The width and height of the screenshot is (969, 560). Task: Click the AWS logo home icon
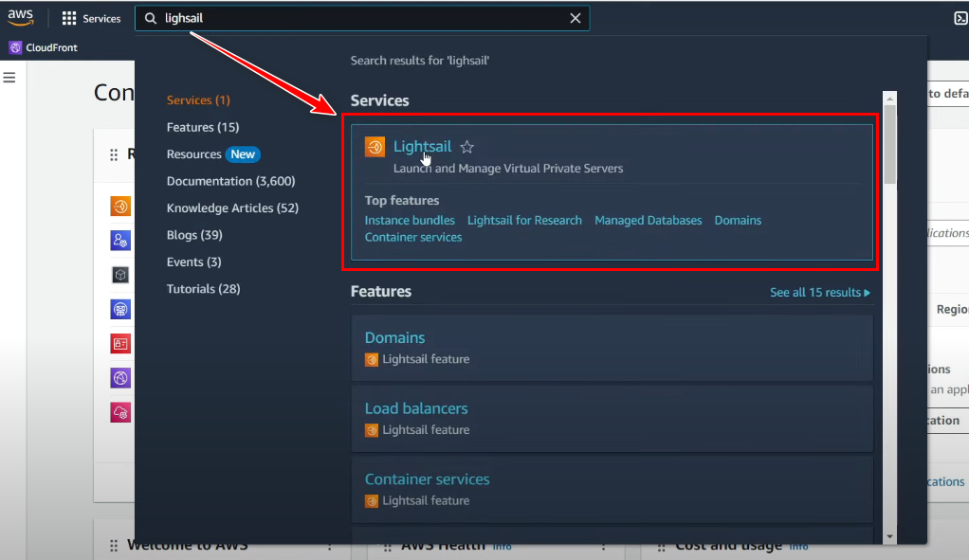pos(21,18)
